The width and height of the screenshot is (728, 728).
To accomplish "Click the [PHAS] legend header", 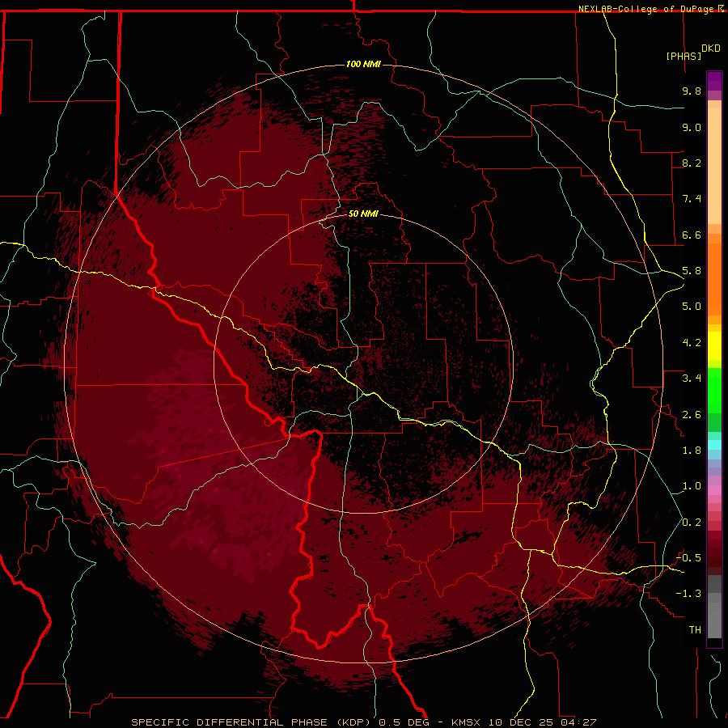I will 684,56.
